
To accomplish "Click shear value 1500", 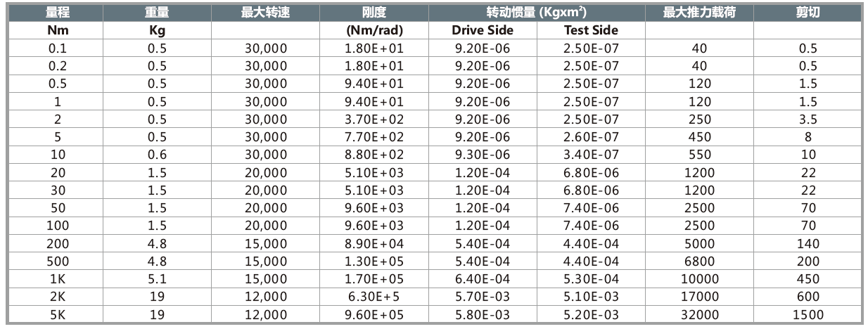I will coord(808,315).
